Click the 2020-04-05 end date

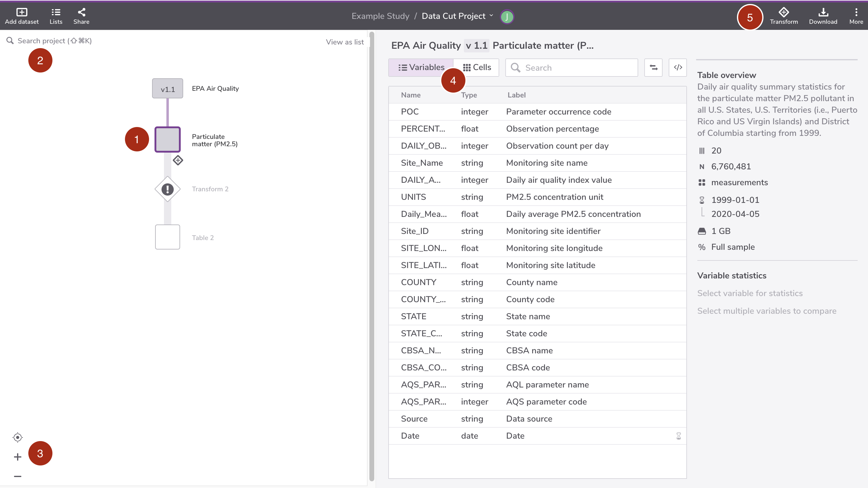coord(735,214)
